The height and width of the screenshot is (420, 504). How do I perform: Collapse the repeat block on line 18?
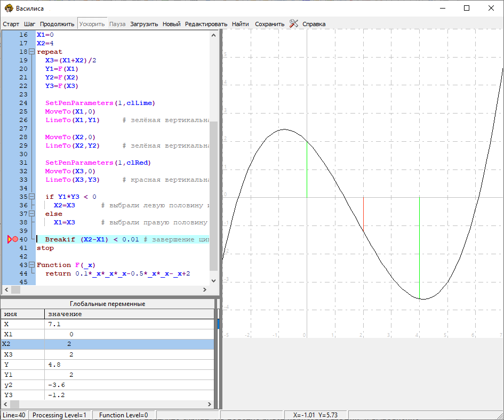31,52
